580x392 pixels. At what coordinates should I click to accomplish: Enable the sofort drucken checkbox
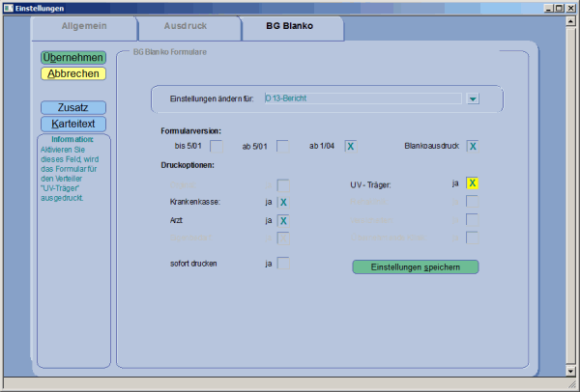tap(283, 264)
